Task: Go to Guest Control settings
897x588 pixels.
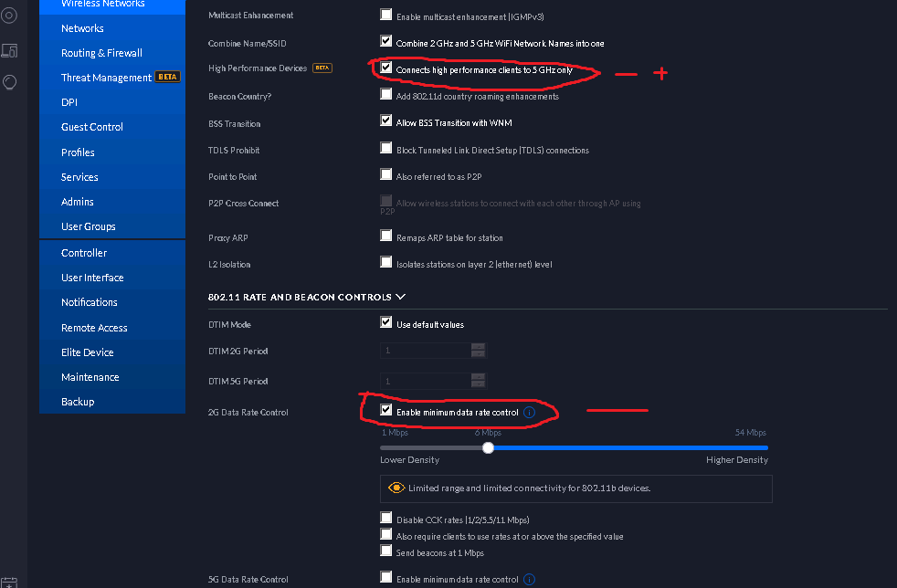Action: [x=92, y=127]
